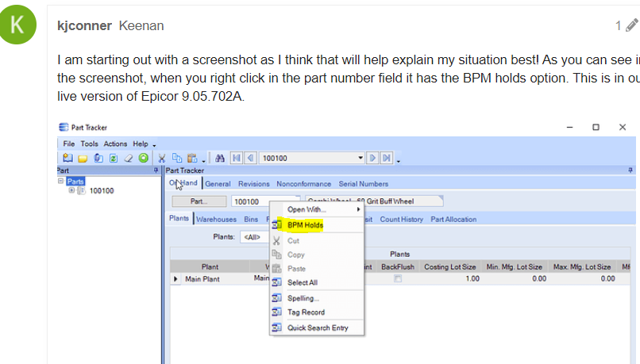Click the green-arrows document icon in toolbar

coord(114,158)
